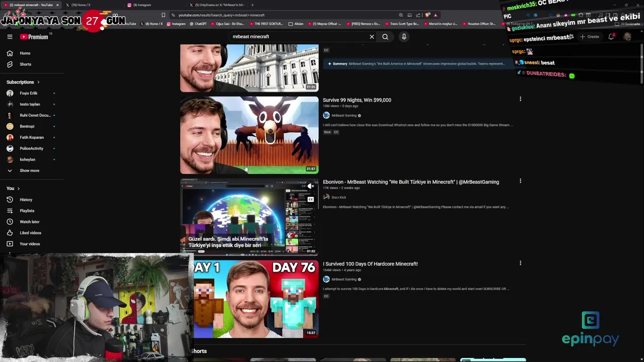Viewport: 644px width, 362px height.
Task: Click the We Built America capitol thumbnail
Action: pos(249,68)
